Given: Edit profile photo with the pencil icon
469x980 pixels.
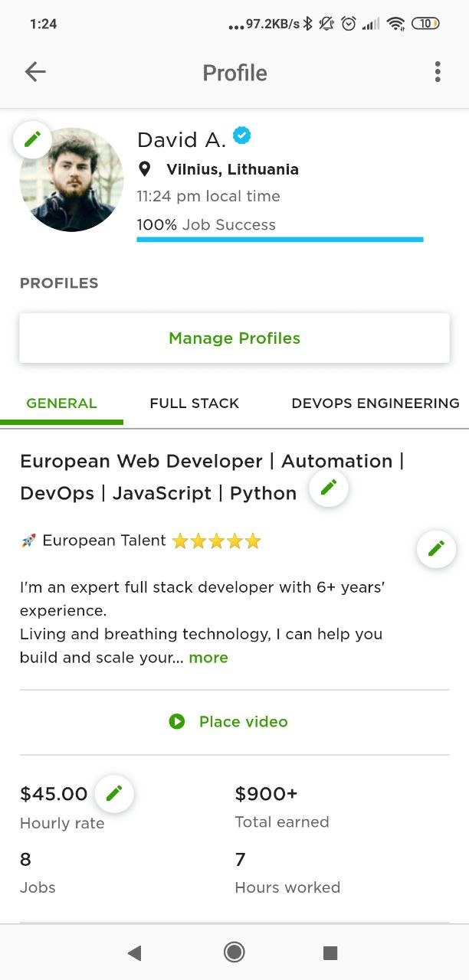Looking at the screenshot, I should pos(32,139).
